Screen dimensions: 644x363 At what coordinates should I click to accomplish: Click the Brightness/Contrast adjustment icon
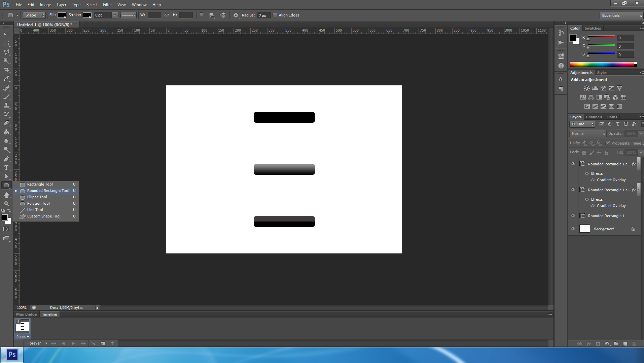[x=587, y=88]
